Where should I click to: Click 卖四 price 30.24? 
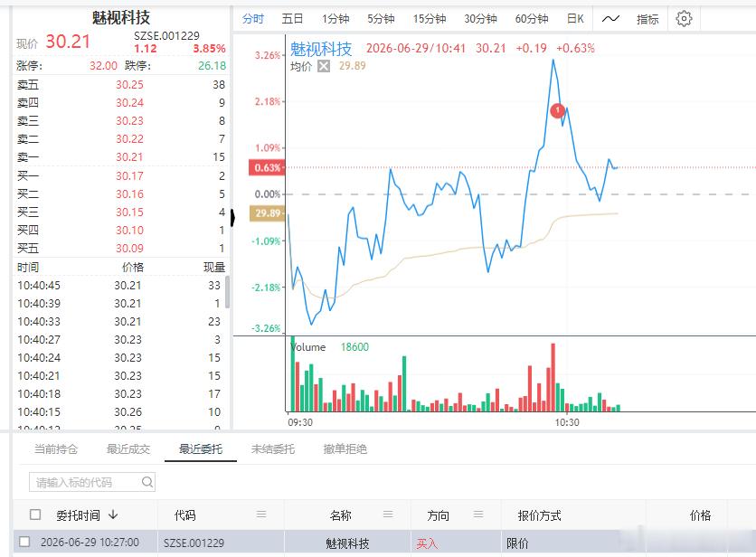click(x=129, y=103)
